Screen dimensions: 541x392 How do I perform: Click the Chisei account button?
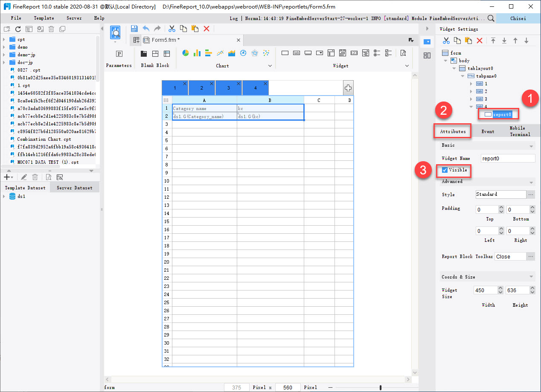518,18
